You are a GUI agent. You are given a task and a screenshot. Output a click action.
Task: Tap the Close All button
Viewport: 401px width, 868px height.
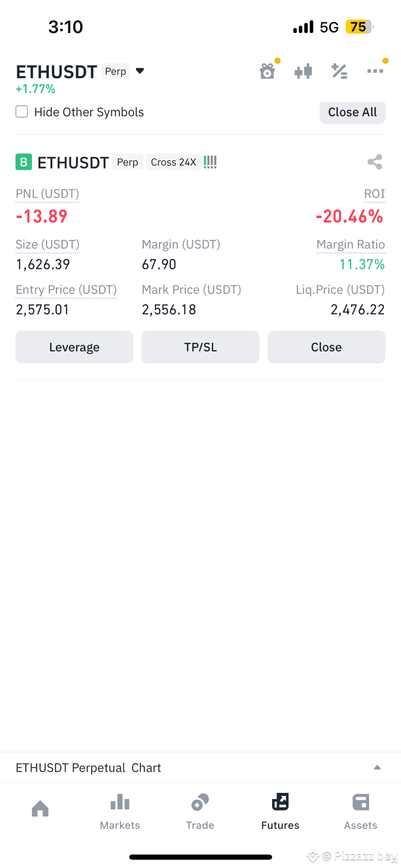pos(353,112)
